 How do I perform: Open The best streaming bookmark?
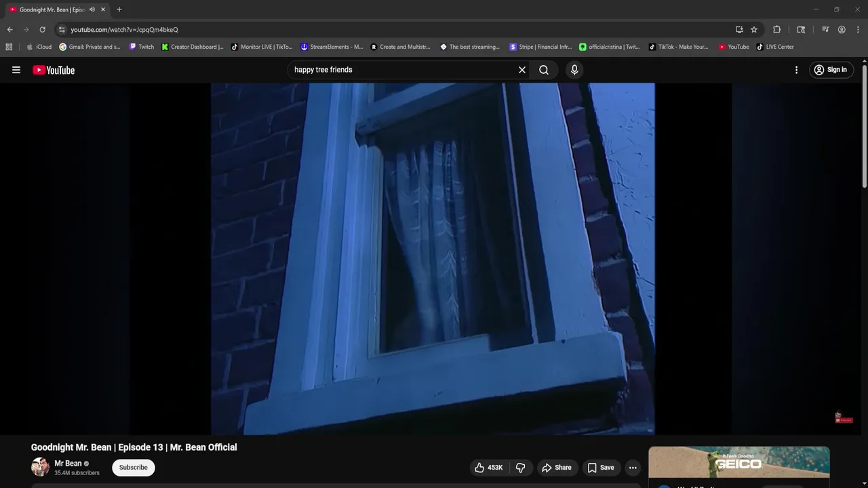(470, 47)
